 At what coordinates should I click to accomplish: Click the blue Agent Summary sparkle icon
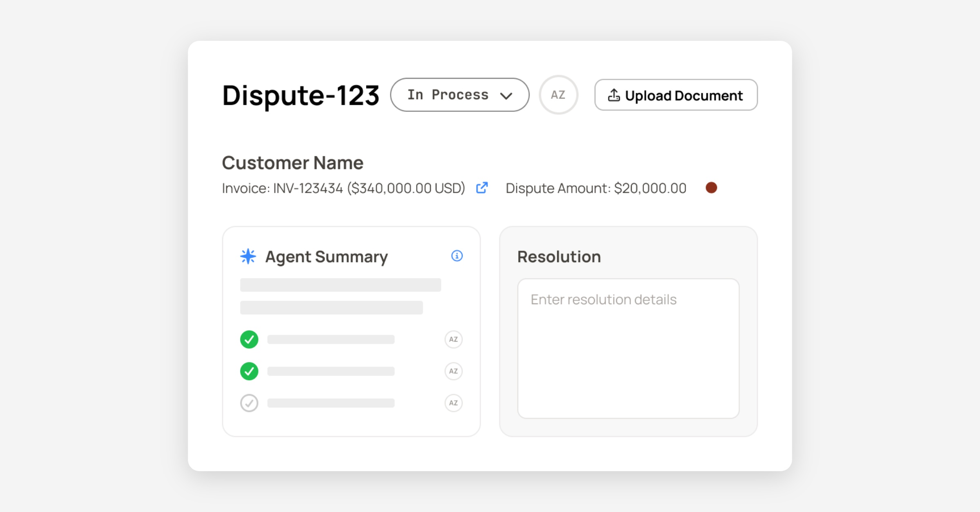[248, 256]
